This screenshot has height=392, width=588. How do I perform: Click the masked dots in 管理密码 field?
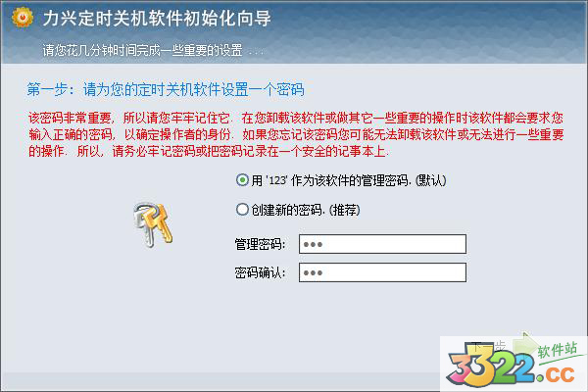313,245
